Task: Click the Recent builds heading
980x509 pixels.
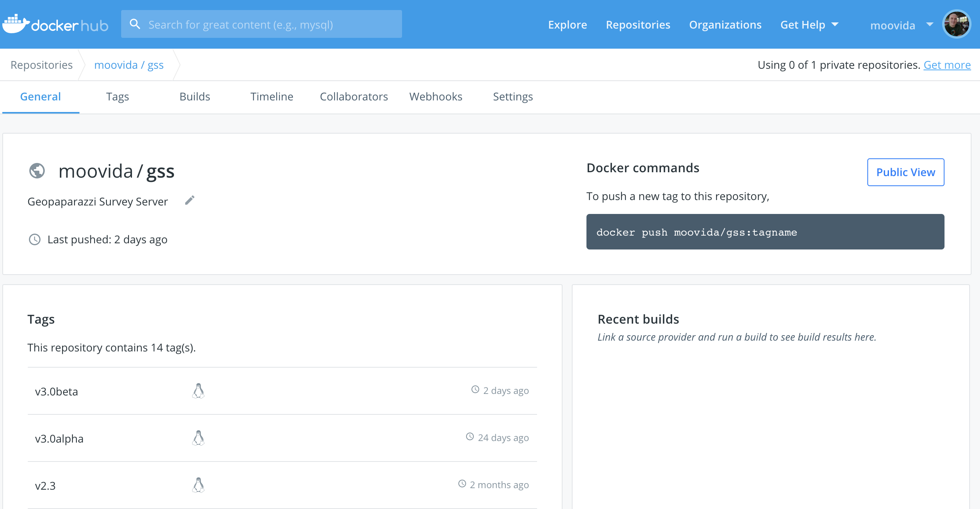Action: pyautogui.click(x=638, y=319)
